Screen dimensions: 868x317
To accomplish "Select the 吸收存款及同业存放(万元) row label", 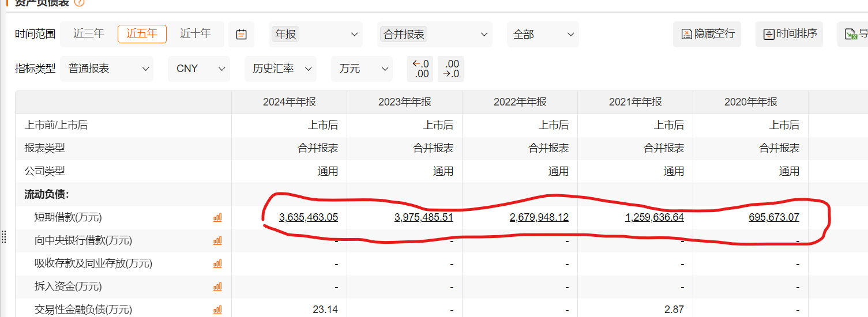I will pos(93,264).
